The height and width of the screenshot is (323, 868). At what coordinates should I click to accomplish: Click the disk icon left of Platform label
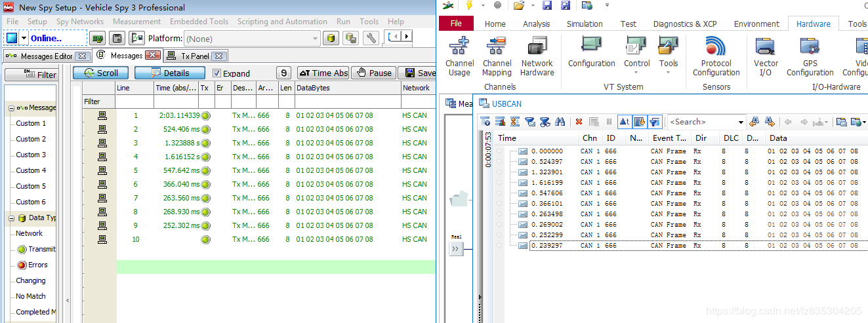(x=118, y=38)
